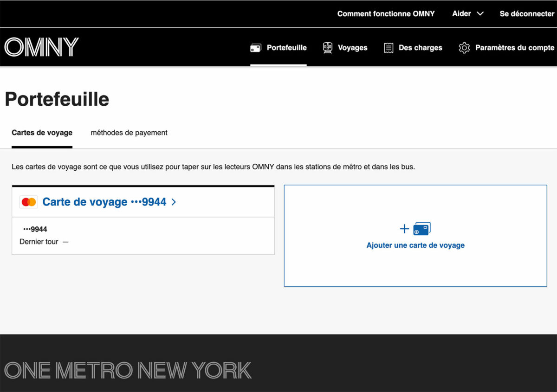Click the Voyages train icon

328,48
